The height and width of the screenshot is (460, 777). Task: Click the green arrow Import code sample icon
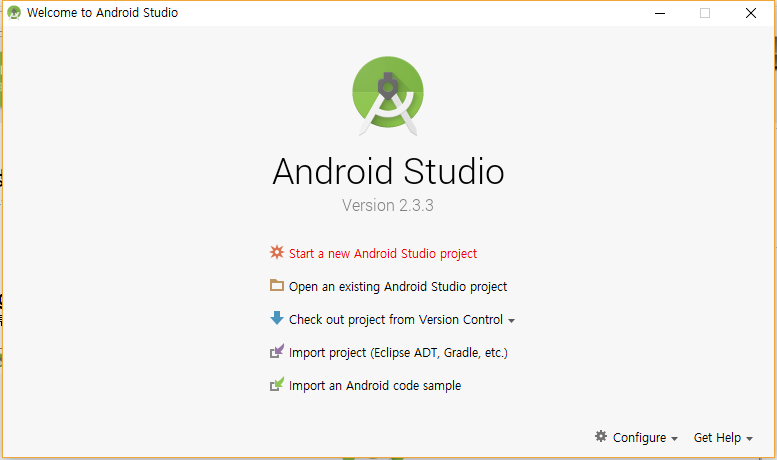coord(277,384)
